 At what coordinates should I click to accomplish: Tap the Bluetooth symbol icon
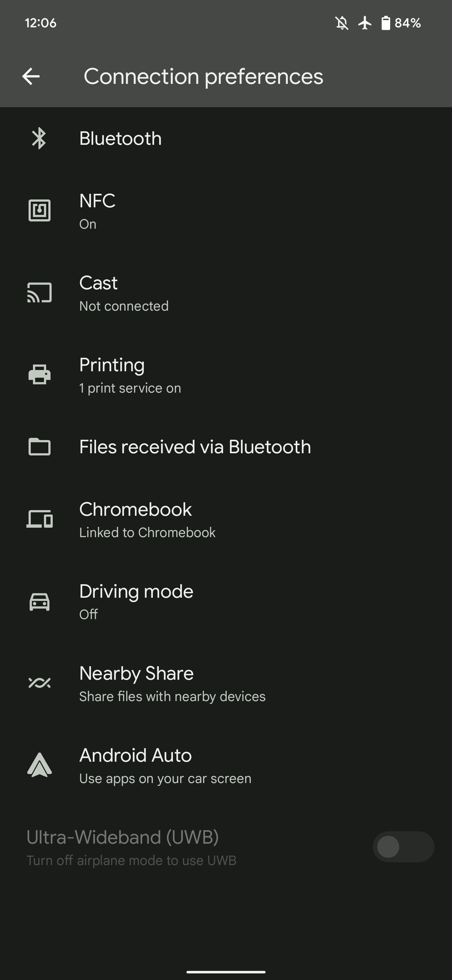pos(39,139)
